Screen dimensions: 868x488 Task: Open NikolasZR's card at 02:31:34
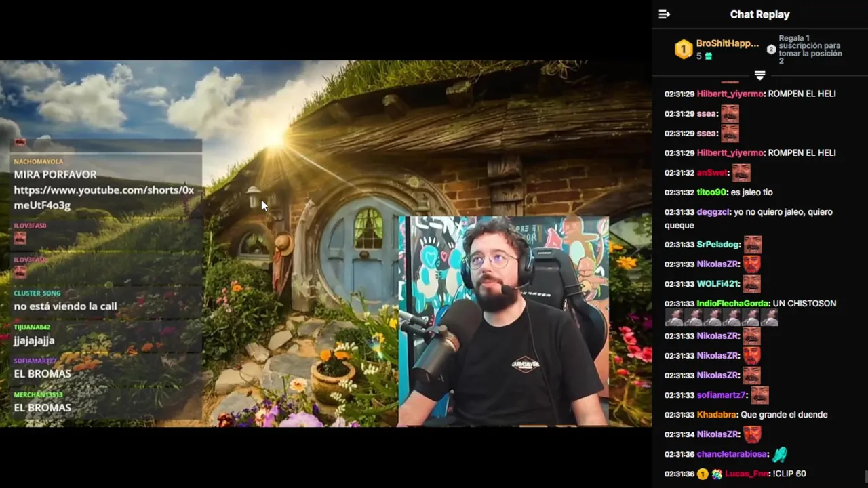pyautogui.click(x=718, y=434)
